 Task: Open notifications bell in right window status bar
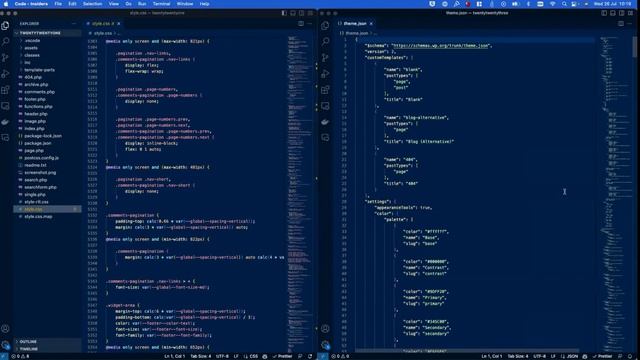coord(631,356)
